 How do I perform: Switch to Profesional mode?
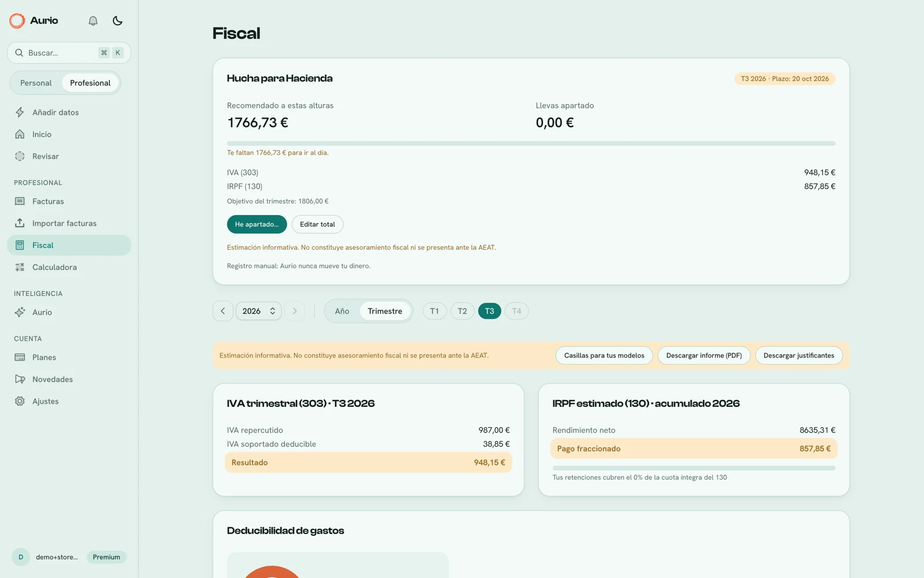[x=90, y=83]
